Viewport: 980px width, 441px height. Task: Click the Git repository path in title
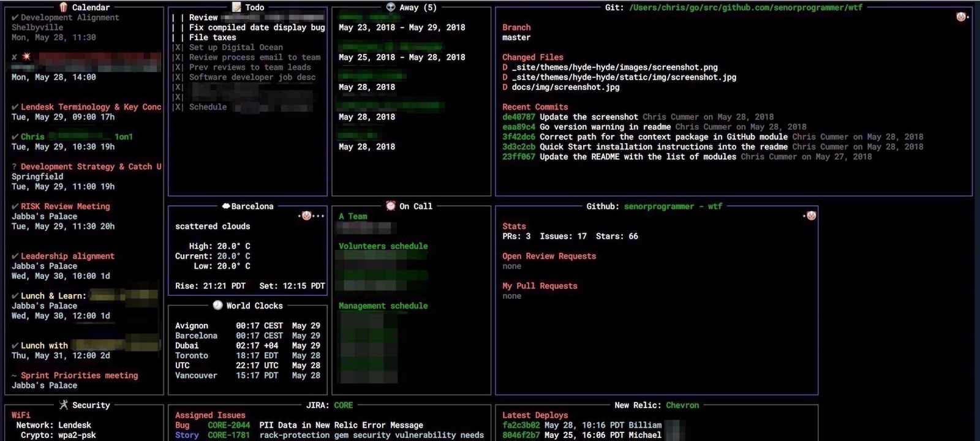pos(745,7)
